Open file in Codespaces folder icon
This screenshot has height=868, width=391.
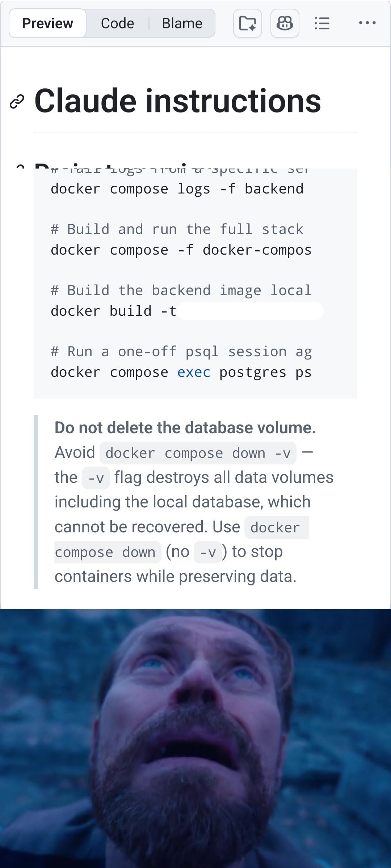pyautogui.click(x=248, y=24)
